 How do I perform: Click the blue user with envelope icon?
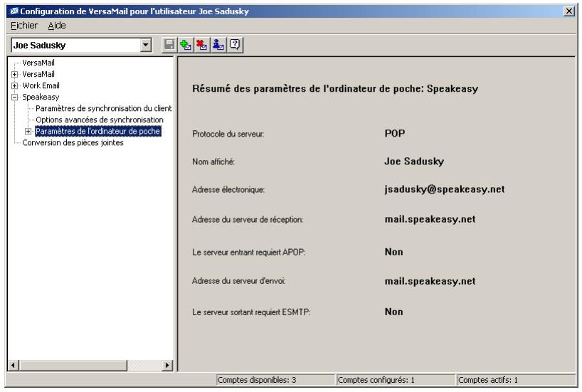[218, 45]
